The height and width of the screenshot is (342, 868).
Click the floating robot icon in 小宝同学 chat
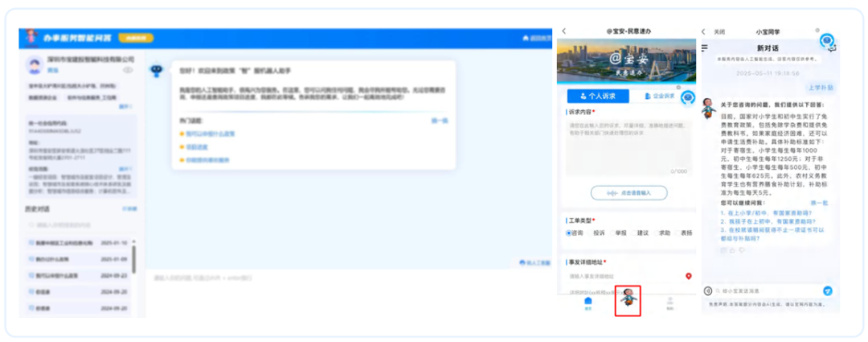point(827,40)
